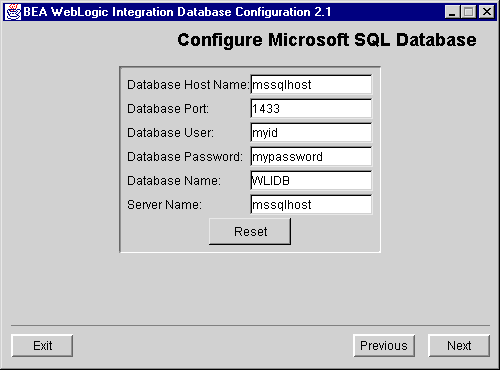500x370 pixels.
Task: Exit the configuration wizard
Action: 42,346
